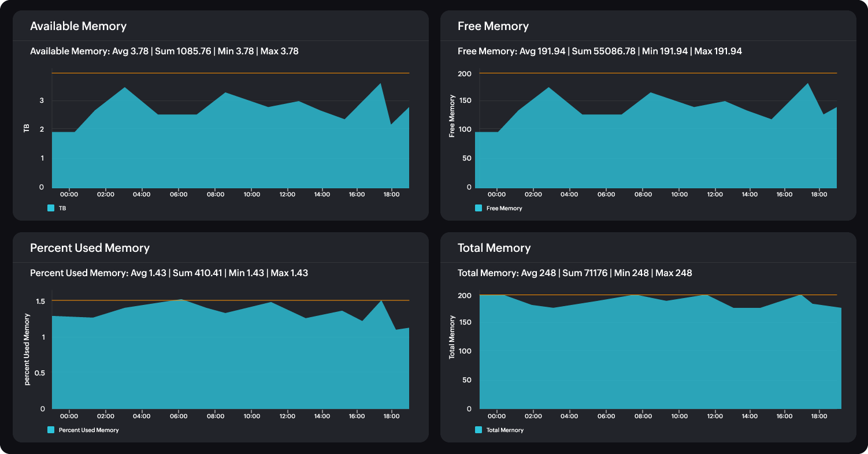
Task: Select the Available Memory panel title
Action: coord(79,26)
